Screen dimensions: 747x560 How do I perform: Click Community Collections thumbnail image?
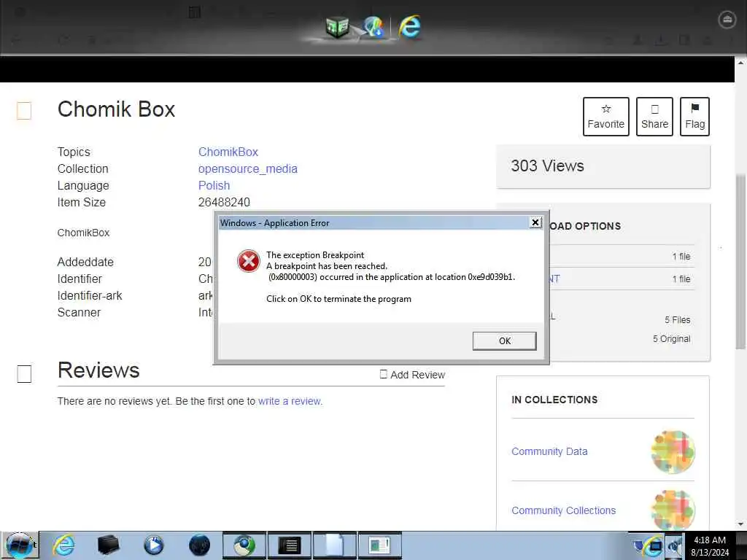click(x=673, y=510)
